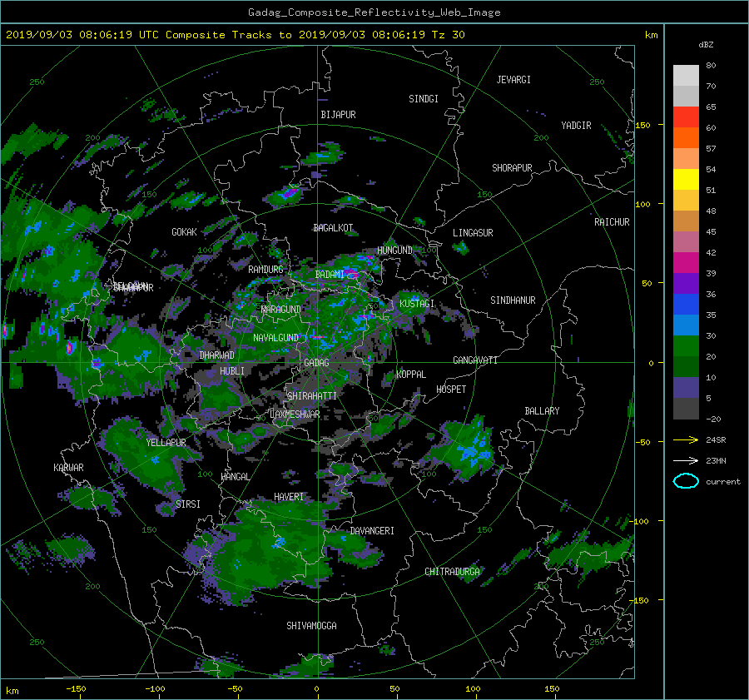This screenshot has width=749, height=700.
Task: Click the light blue swatch between 35 and 30 dBZ
Action: coord(686,325)
